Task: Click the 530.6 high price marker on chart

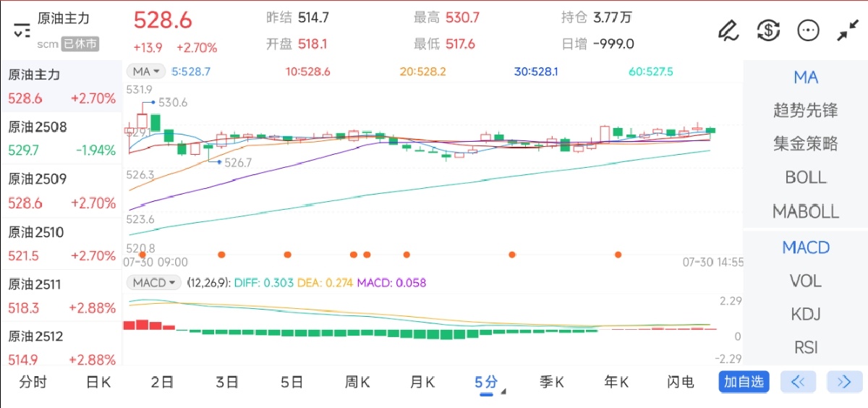Action: [173, 103]
